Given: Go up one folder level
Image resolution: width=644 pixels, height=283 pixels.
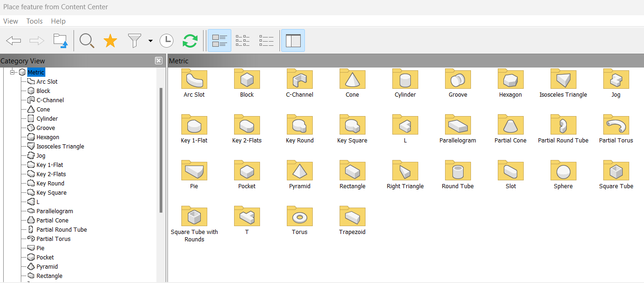Looking at the screenshot, I should point(60,41).
